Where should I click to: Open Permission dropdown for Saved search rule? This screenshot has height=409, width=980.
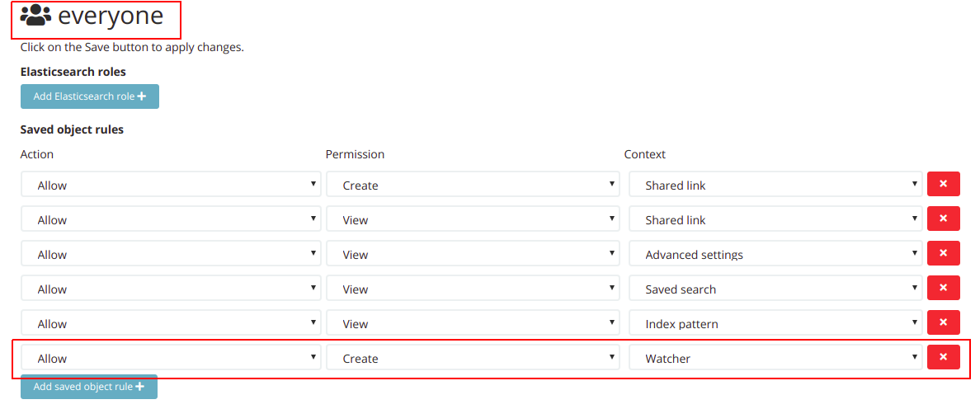click(473, 289)
